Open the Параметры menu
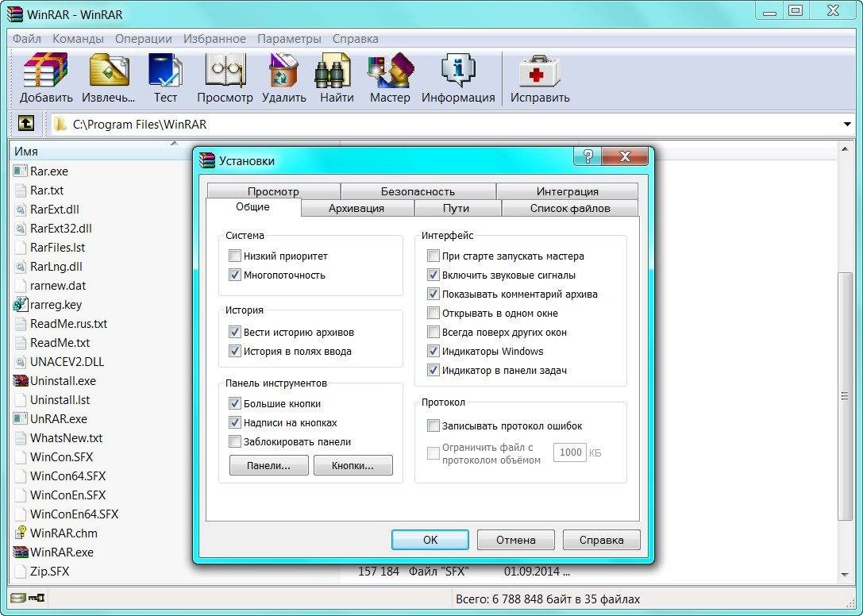 point(290,39)
